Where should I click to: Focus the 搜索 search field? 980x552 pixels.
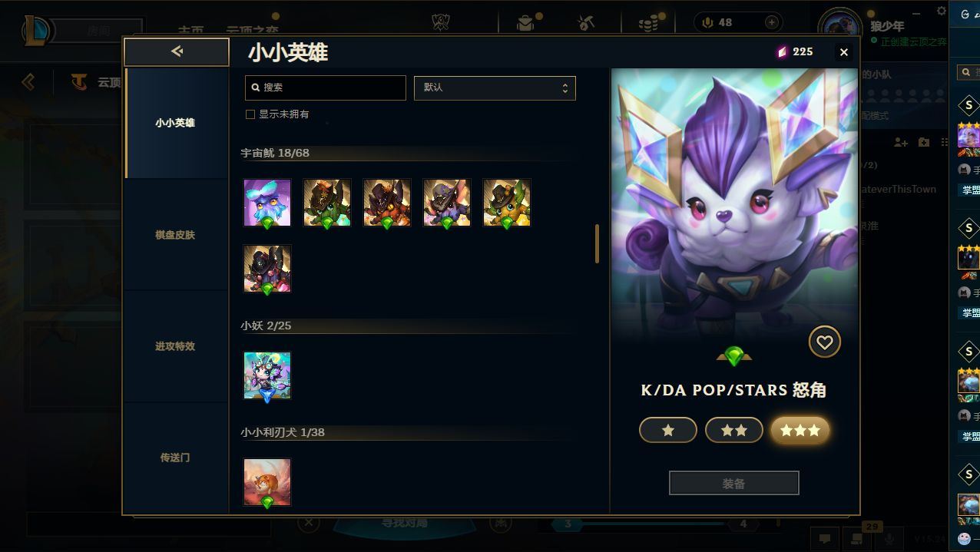point(326,88)
